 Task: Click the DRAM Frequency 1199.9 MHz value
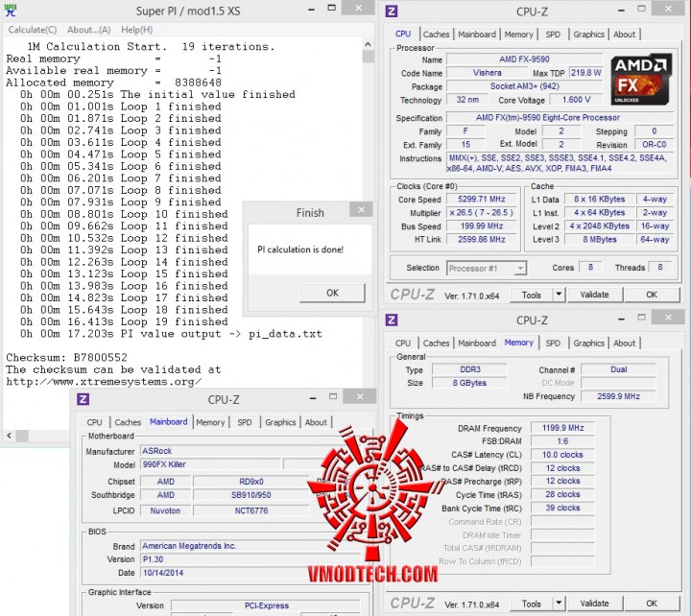point(562,428)
